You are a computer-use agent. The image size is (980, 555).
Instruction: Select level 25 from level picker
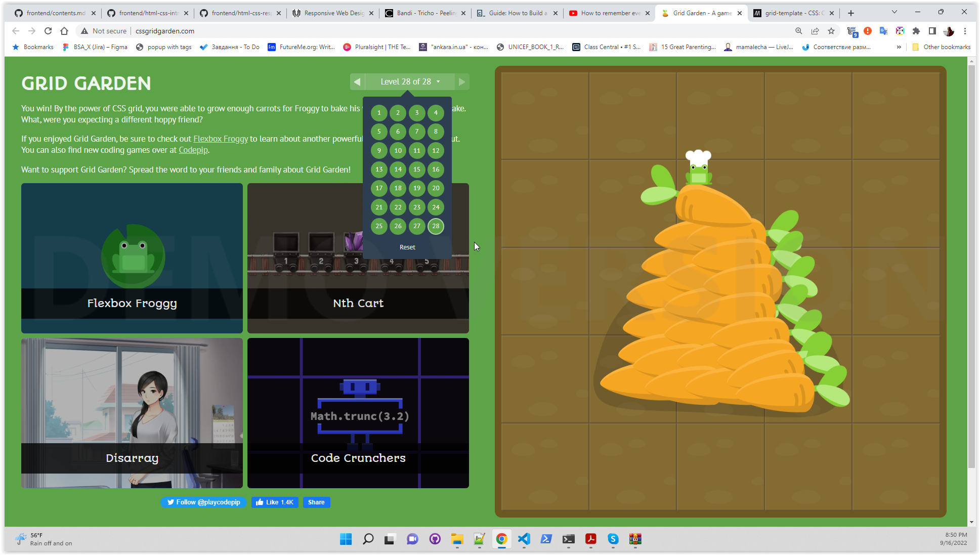click(x=378, y=225)
